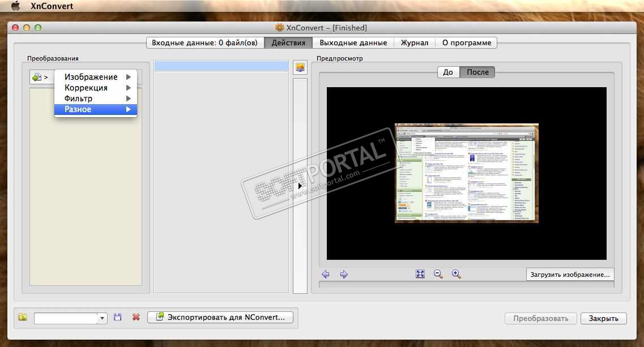Viewport: 644px width, 347px height.
Task: Select the highlighted blue row in actions list
Action: [221, 66]
